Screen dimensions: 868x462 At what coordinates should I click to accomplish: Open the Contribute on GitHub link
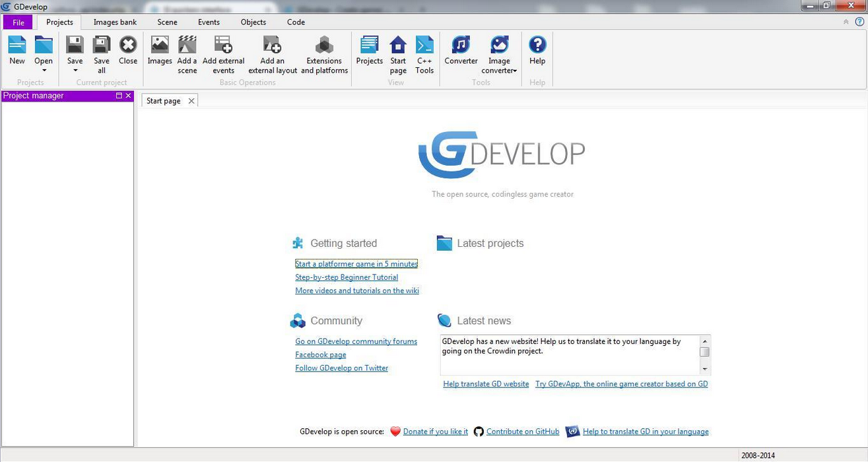pyautogui.click(x=523, y=432)
